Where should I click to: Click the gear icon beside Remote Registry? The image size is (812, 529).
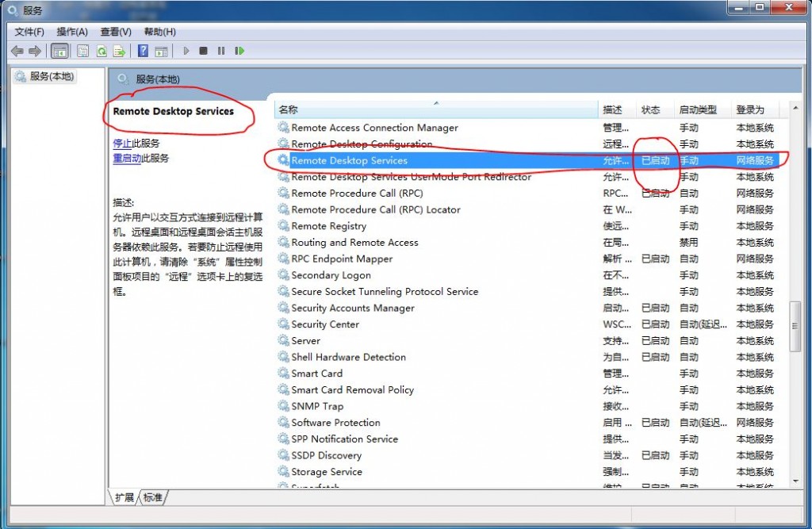click(x=283, y=225)
